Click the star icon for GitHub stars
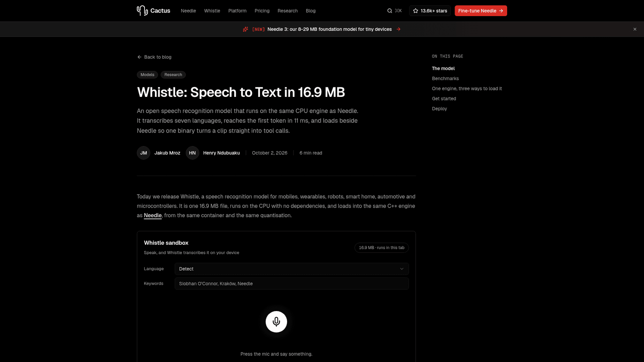 point(415,11)
